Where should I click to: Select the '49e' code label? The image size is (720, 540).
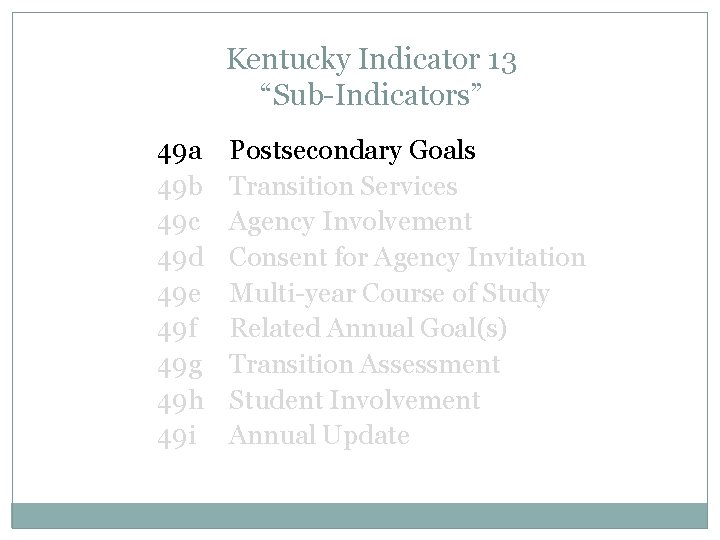coord(180,294)
